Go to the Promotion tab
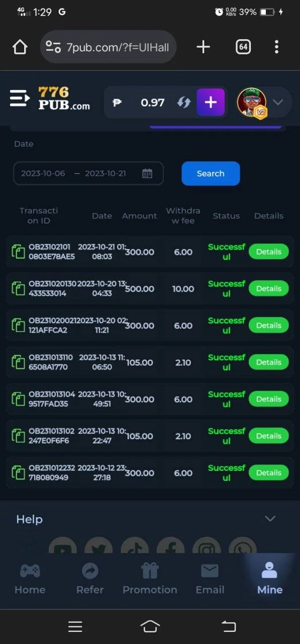This screenshot has width=300, height=644. (x=150, y=579)
